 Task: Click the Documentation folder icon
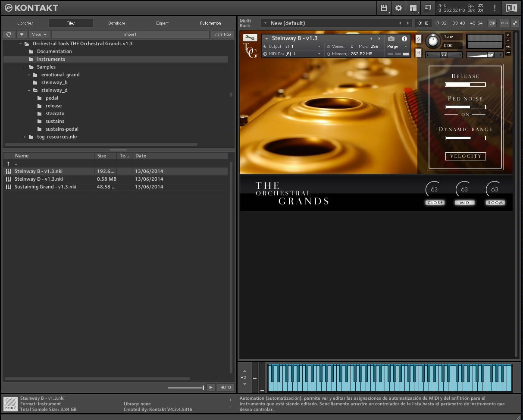click(31, 51)
